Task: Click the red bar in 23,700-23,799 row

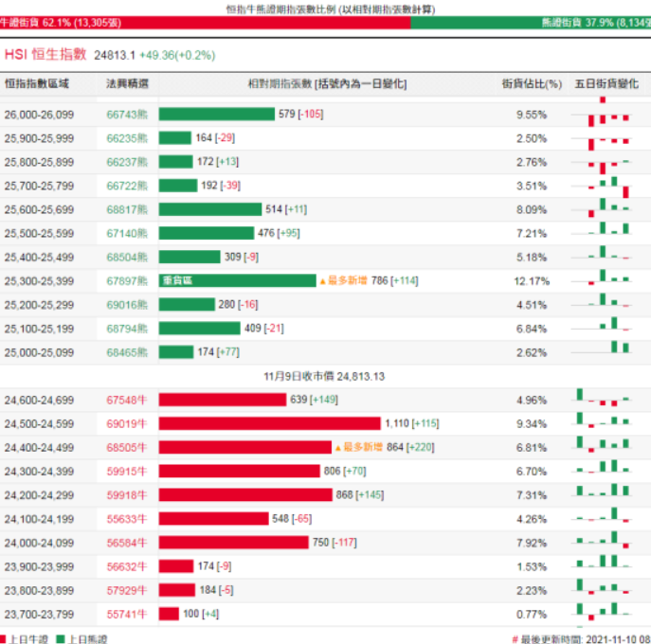Action: pos(169,614)
